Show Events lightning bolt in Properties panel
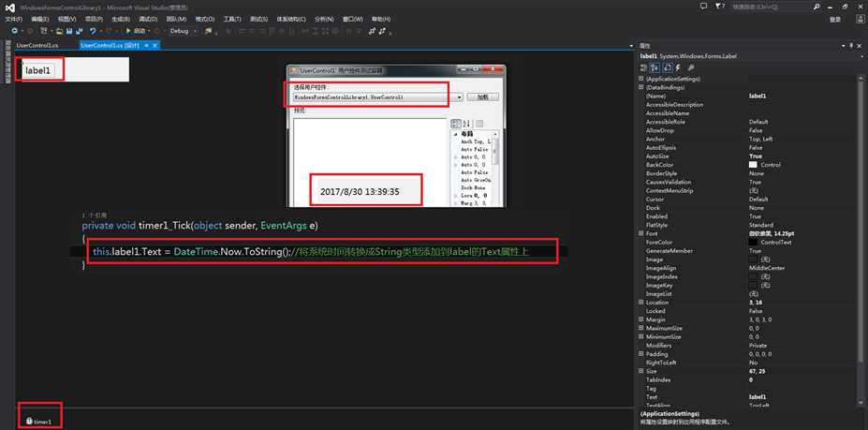868x430 pixels. pos(678,67)
